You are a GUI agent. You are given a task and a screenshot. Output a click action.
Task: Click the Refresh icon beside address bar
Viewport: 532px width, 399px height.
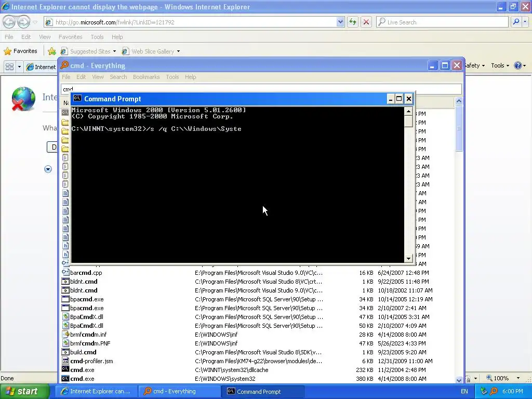coord(353,22)
